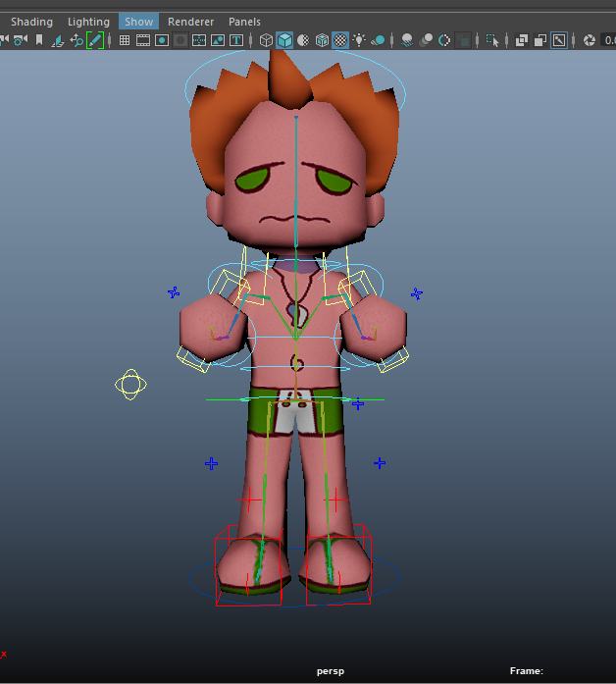Click the isolate select icon
This screenshot has height=684, width=616.
pos(492,40)
